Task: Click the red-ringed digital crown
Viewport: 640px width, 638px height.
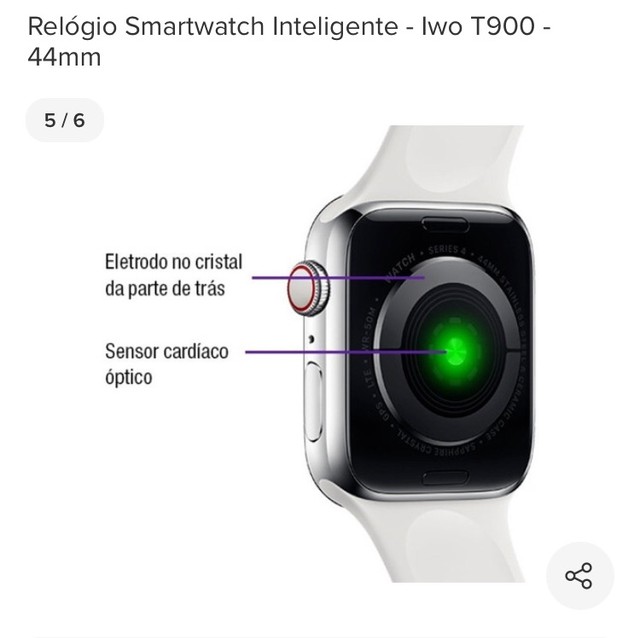Action: pyautogui.click(x=308, y=288)
